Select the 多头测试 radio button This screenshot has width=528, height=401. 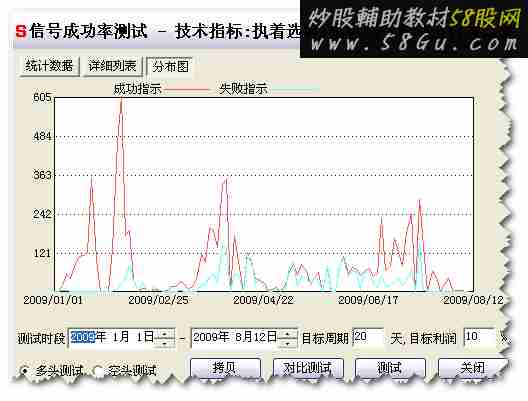pos(24,371)
